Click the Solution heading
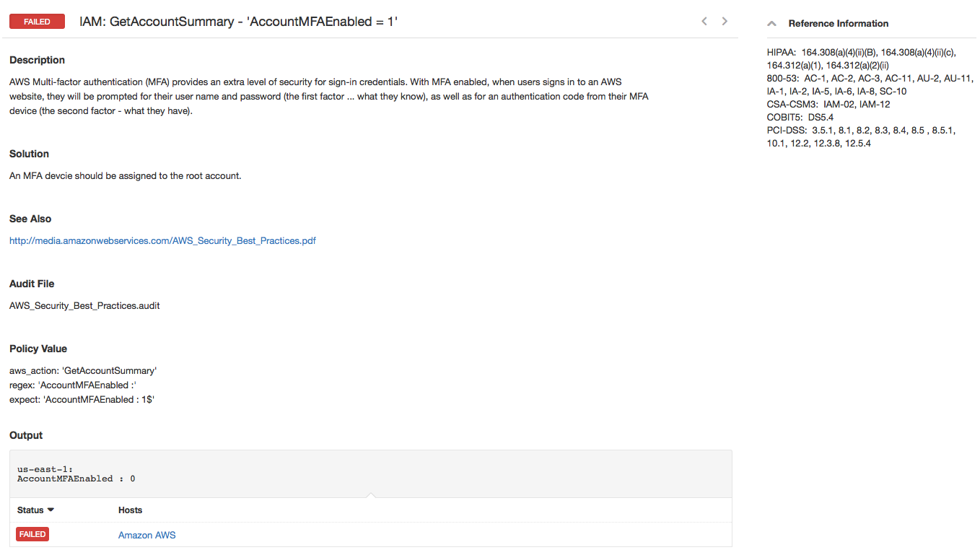 click(x=29, y=154)
